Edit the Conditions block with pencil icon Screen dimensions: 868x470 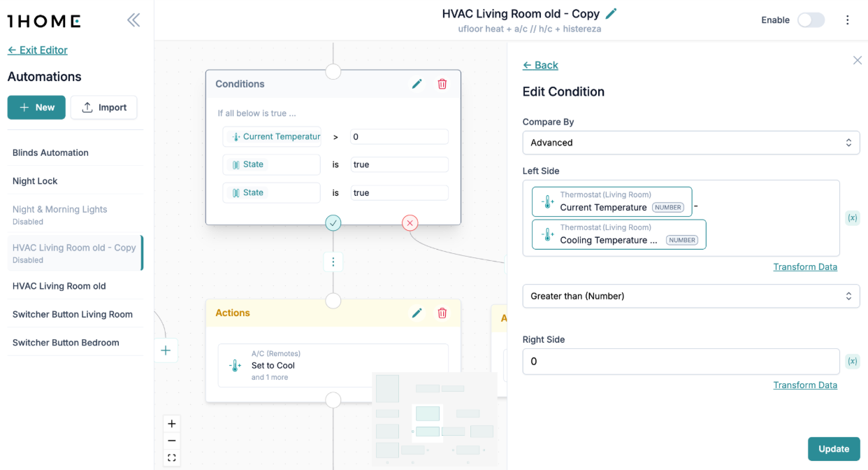point(417,84)
